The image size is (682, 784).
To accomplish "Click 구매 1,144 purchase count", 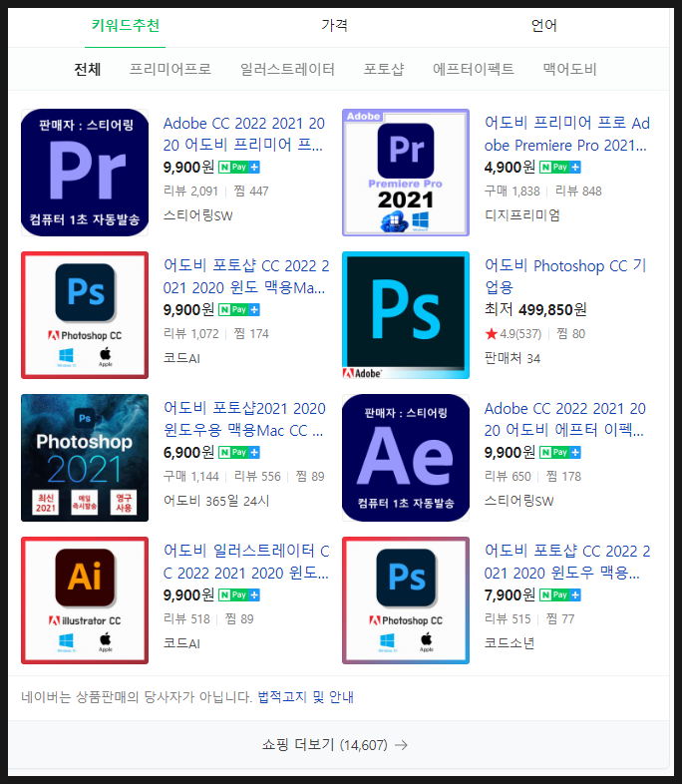I will tap(191, 476).
